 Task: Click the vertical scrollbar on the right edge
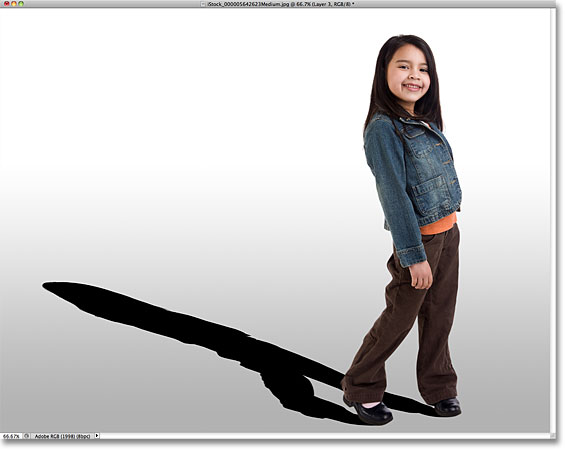[x=554, y=220]
